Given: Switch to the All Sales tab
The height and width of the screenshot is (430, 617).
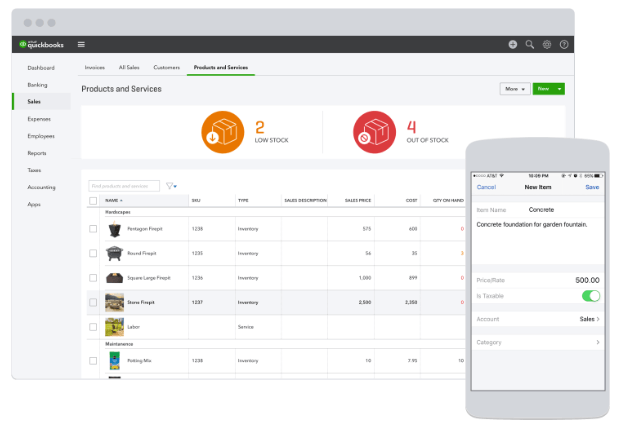Looking at the screenshot, I should click(x=129, y=68).
